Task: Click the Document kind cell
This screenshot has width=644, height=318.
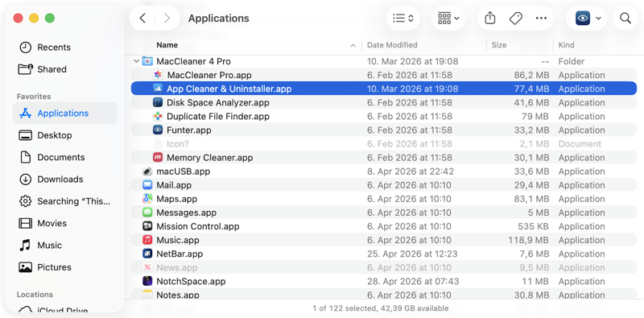Action: tap(580, 144)
